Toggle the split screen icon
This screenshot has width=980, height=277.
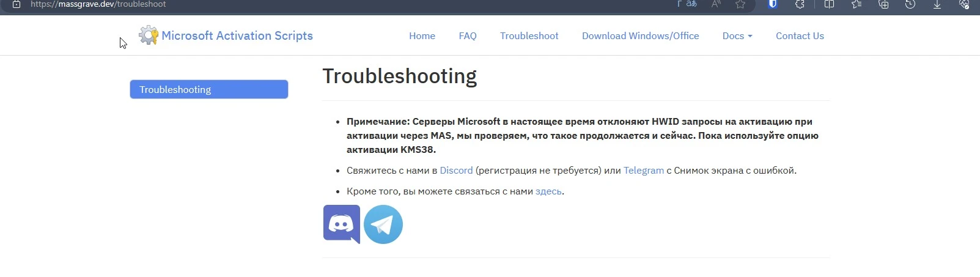tap(829, 4)
